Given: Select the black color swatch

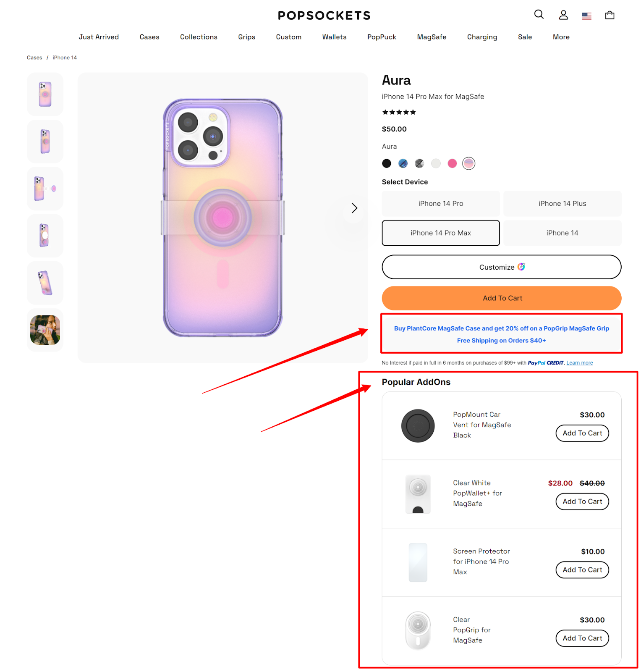Looking at the screenshot, I should tap(387, 163).
